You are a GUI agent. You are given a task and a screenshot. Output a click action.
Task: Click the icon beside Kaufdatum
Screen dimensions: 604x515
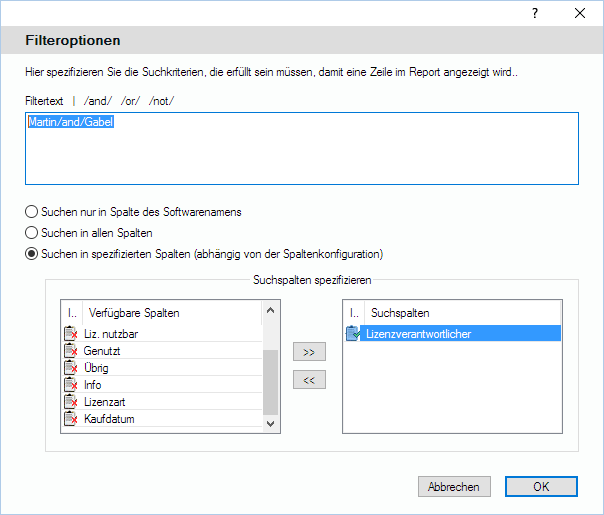[x=70, y=418]
